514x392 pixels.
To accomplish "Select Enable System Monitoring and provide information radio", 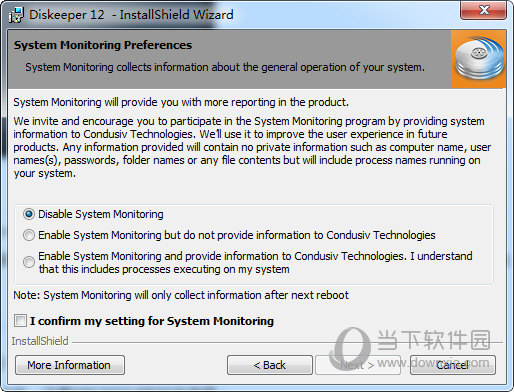I will tap(29, 262).
